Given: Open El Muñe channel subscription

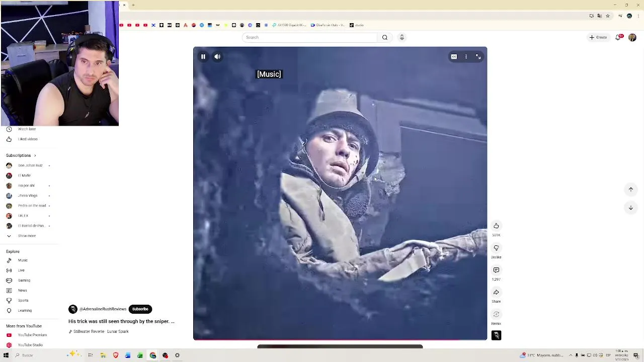Looking at the screenshot, I should 24,175.
